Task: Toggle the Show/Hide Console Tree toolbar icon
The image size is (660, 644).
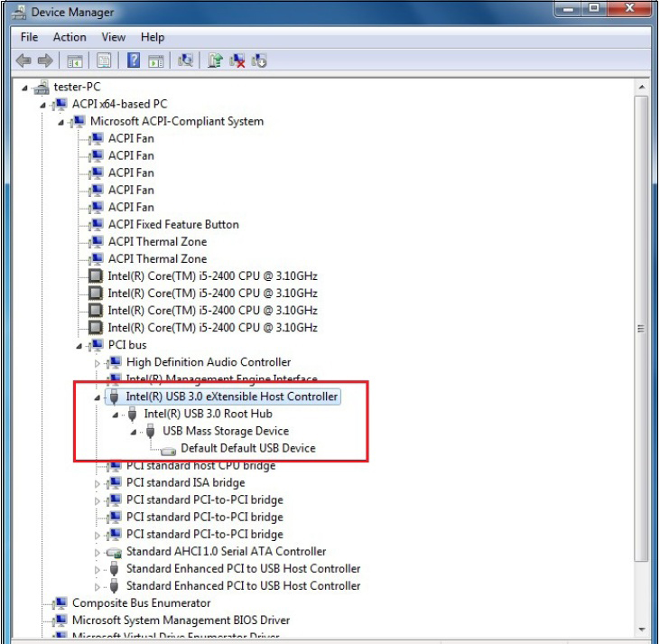Action: [x=75, y=61]
